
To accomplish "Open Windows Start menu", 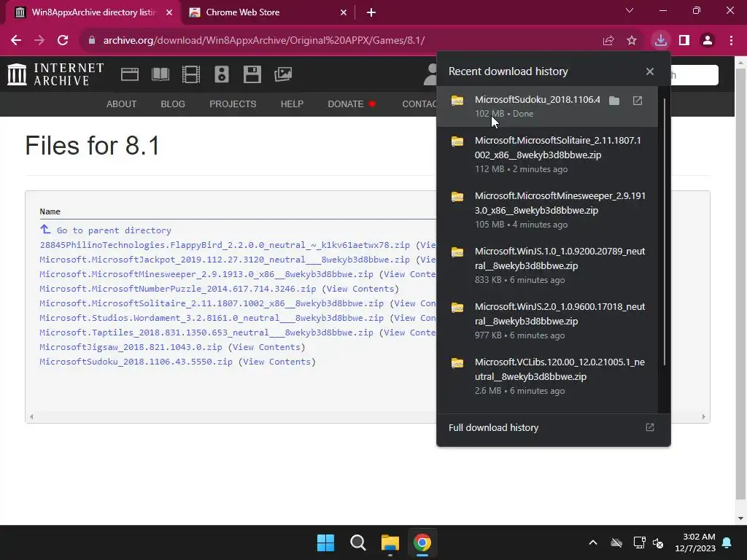I will click(x=326, y=542).
